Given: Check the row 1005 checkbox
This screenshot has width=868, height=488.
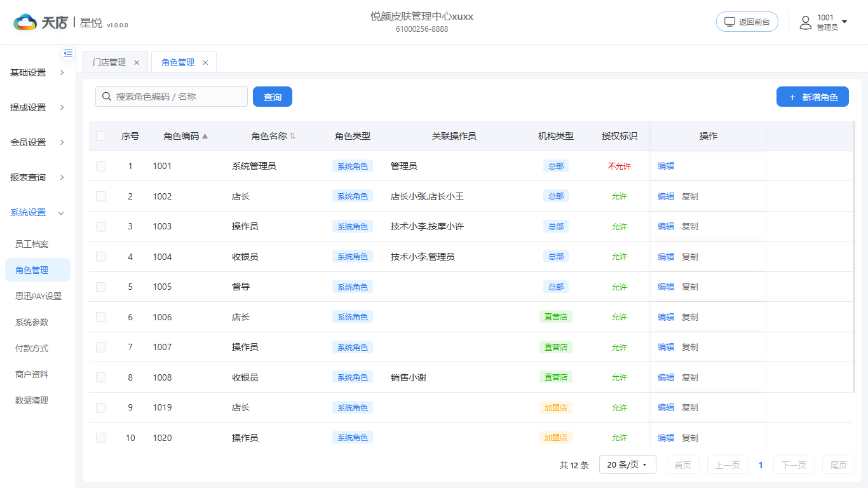Looking at the screenshot, I should click(101, 287).
